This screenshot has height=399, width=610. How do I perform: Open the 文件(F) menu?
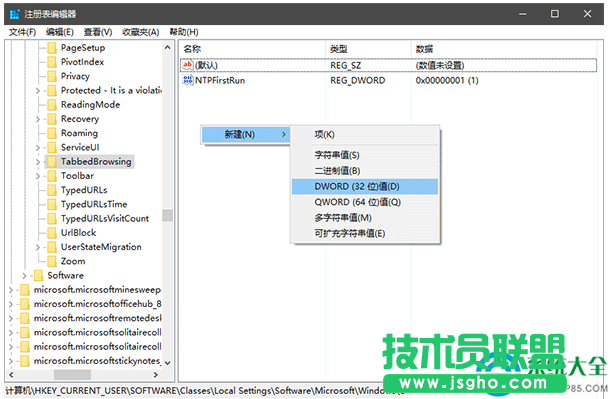click(23, 32)
